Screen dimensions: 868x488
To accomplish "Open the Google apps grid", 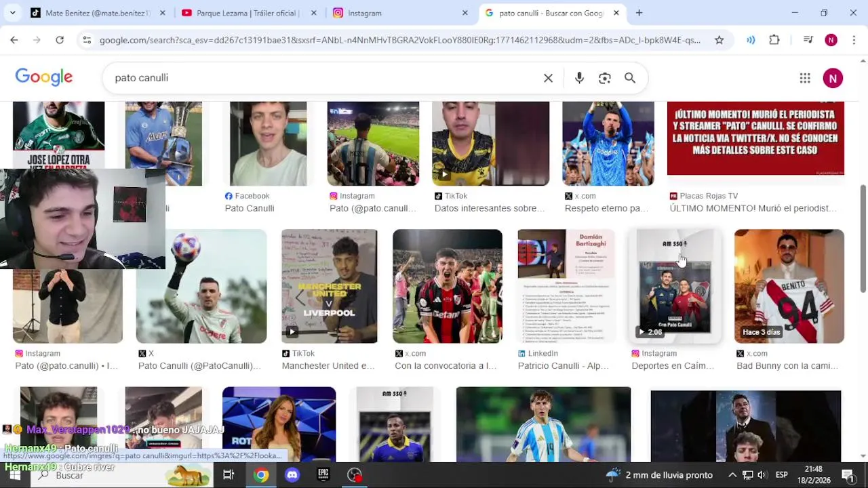I will 805,78.
